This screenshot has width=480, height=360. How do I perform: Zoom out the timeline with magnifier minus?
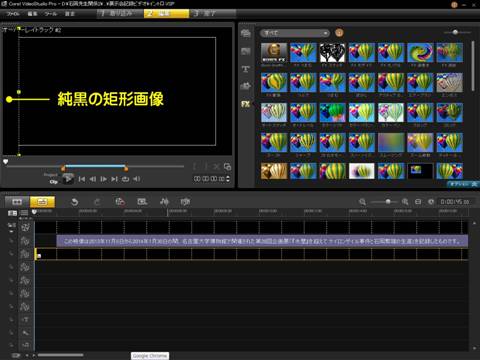[x=362, y=202]
